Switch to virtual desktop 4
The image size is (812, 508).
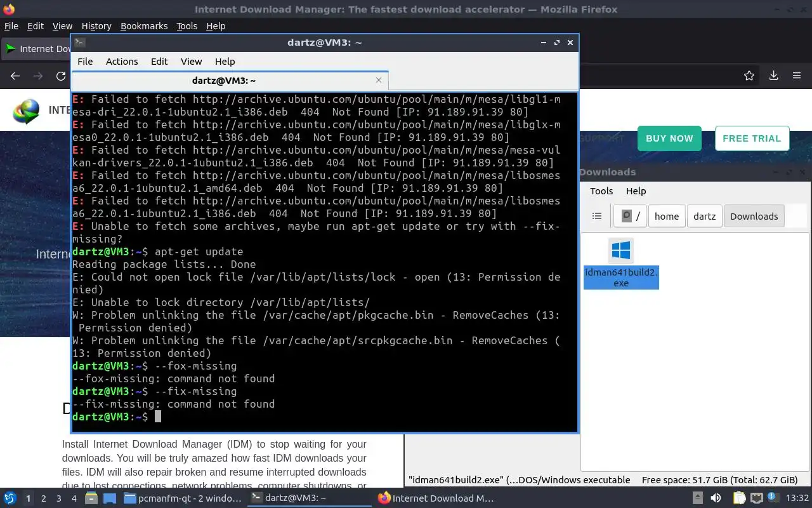pyautogui.click(x=74, y=498)
